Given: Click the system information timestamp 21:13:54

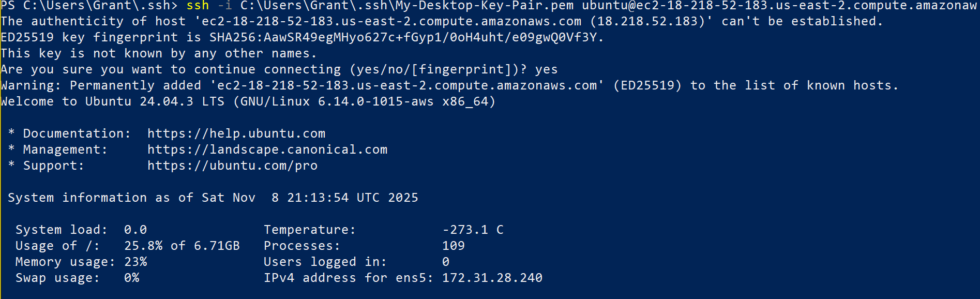Looking at the screenshot, I should tap(318, 198).
